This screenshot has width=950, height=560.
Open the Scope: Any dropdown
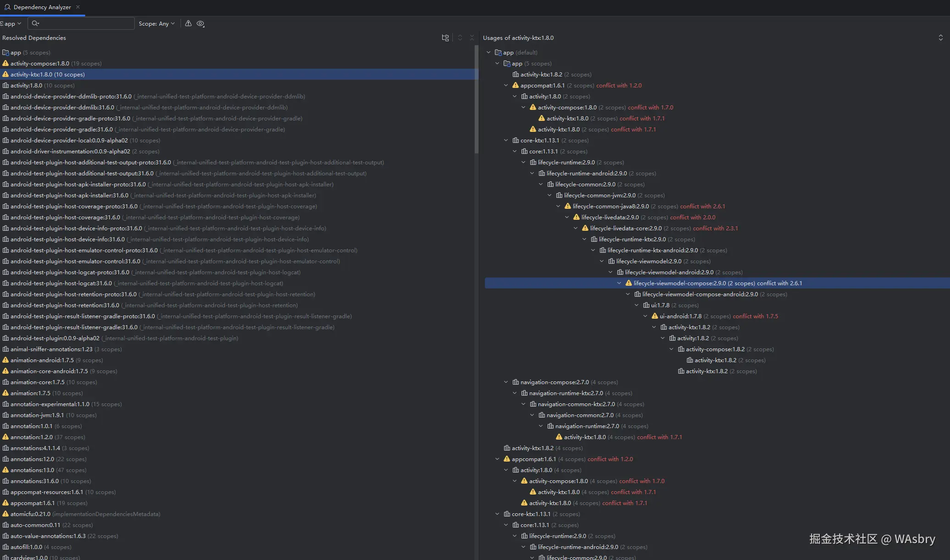pos(157,23)
